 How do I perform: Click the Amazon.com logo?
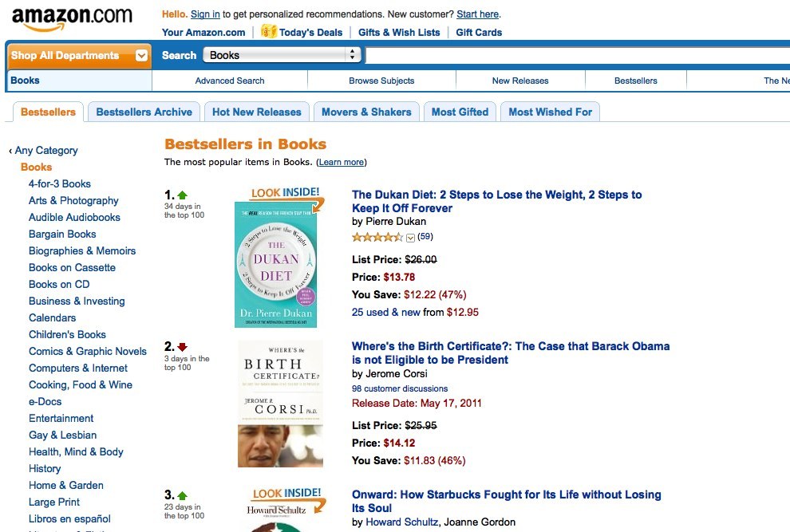[x=72, y=18]
